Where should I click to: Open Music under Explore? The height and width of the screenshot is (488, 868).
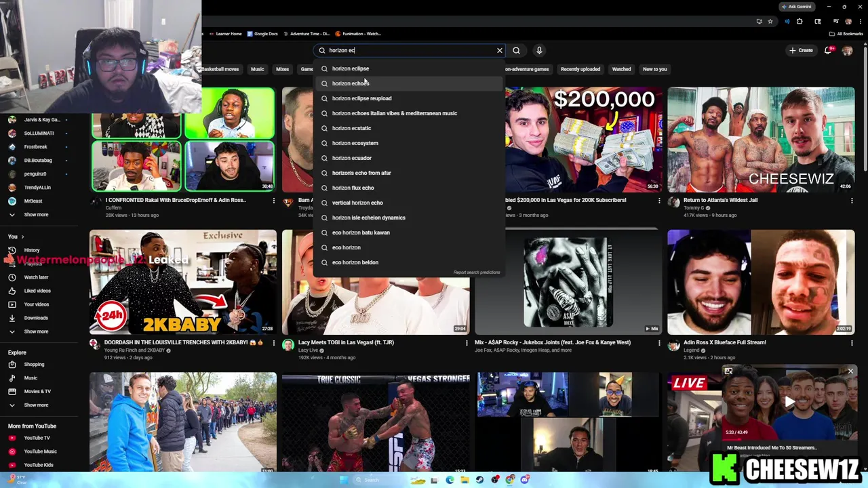(31, 378)
